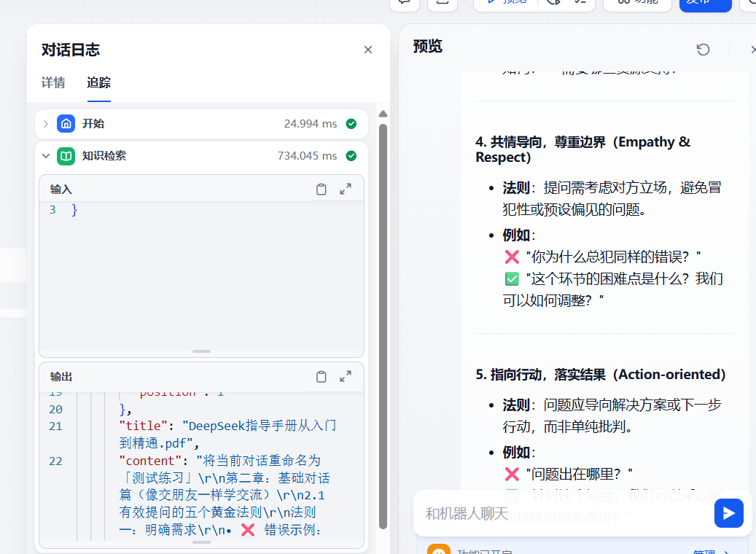Click the 输出 panel resize handle
The image size is (756, 554).
coord(201,542)
